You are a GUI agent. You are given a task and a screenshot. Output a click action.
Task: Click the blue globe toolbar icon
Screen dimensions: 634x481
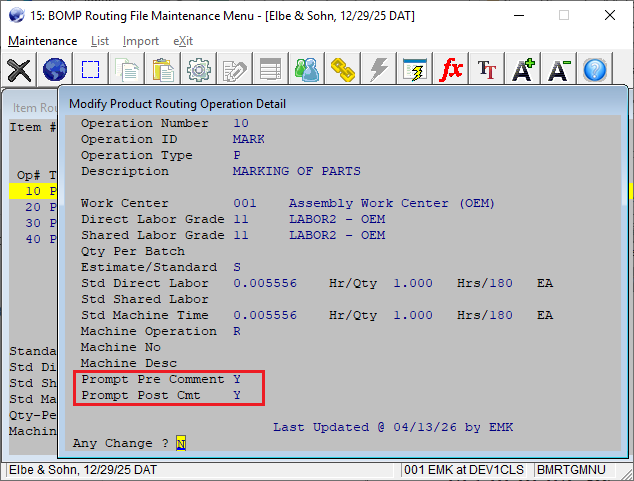pyautogui.click(x=55, y=70)
